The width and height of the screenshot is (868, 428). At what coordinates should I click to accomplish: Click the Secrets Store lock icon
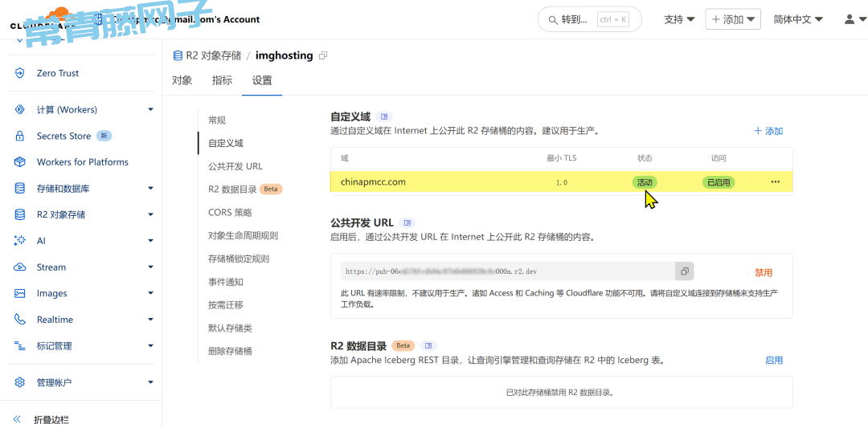20,136
